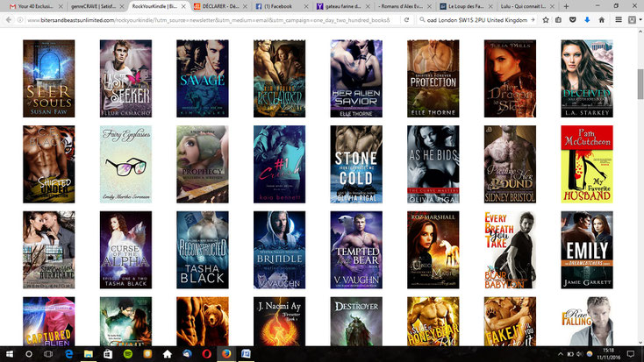Viewport: 644px width, 362px height.
Task: Open the Captured Alien book cover
Action: click(x=49, y=322)
